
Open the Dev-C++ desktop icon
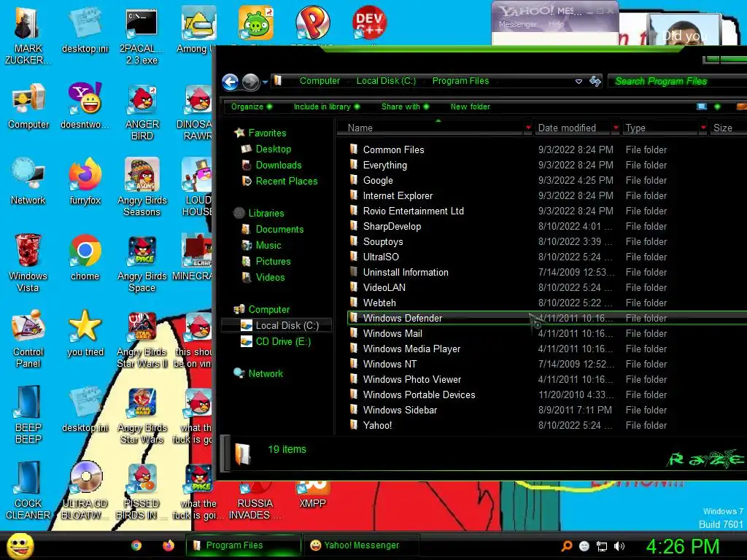[x=369, y=23]
